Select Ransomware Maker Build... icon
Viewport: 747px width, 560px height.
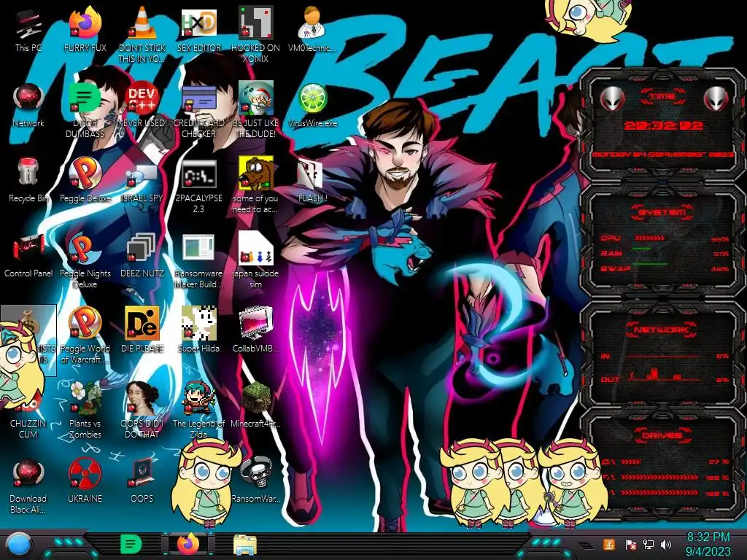(x=198, y=260)
